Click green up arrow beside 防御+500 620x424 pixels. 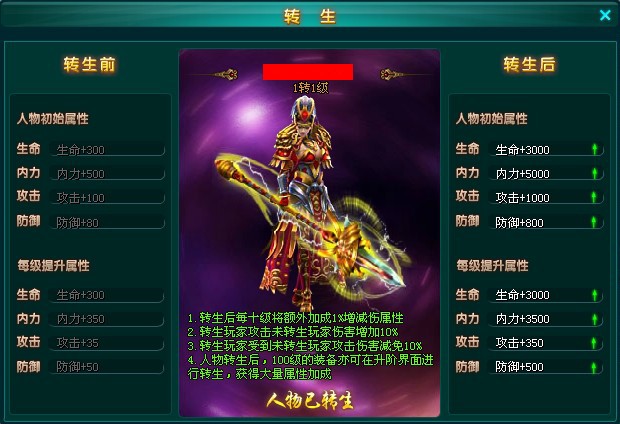pos(594,367)
